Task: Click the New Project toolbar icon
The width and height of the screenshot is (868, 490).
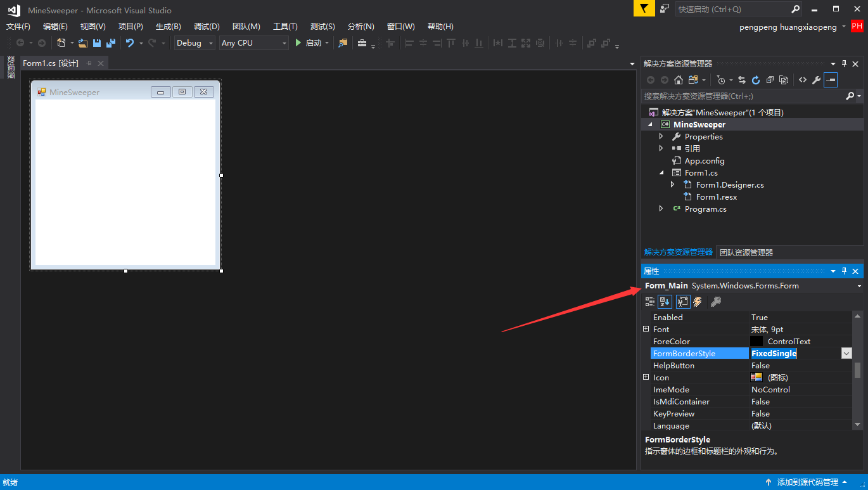Action: tap(61, 43)
